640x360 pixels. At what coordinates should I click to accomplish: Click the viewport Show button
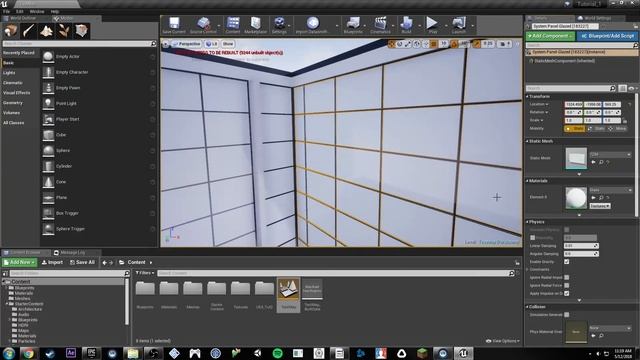coord(228,44)
